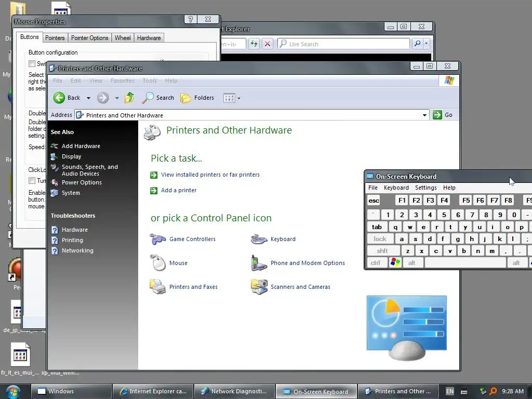Click the EN language indicator in tray
Screen dimensions: 532x399
coord(449,391)
